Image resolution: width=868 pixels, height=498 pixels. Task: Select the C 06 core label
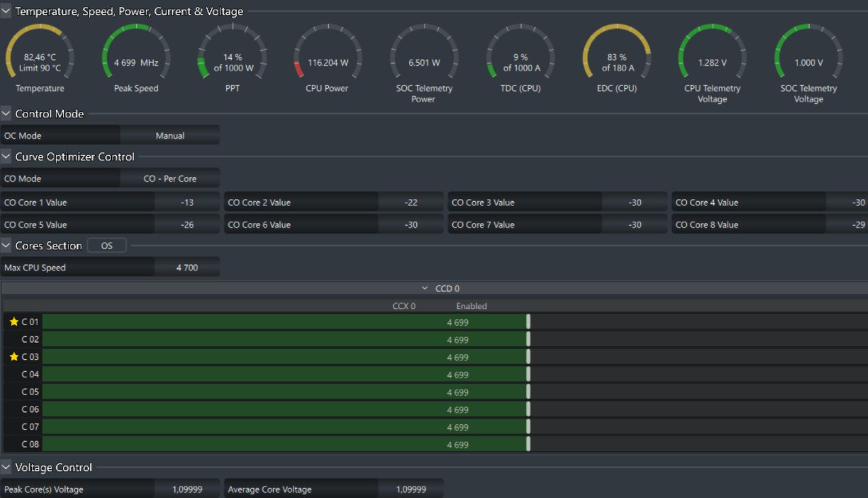pos(31,410)
